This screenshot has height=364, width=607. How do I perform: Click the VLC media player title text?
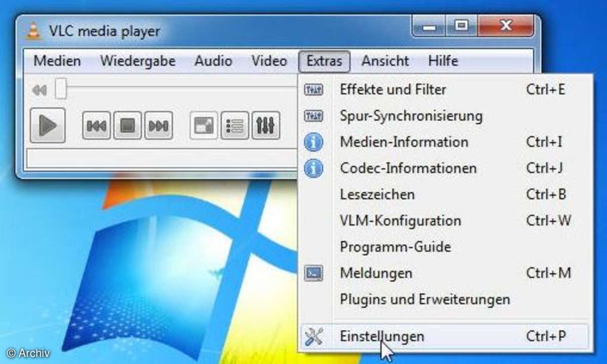click(104, 31)
